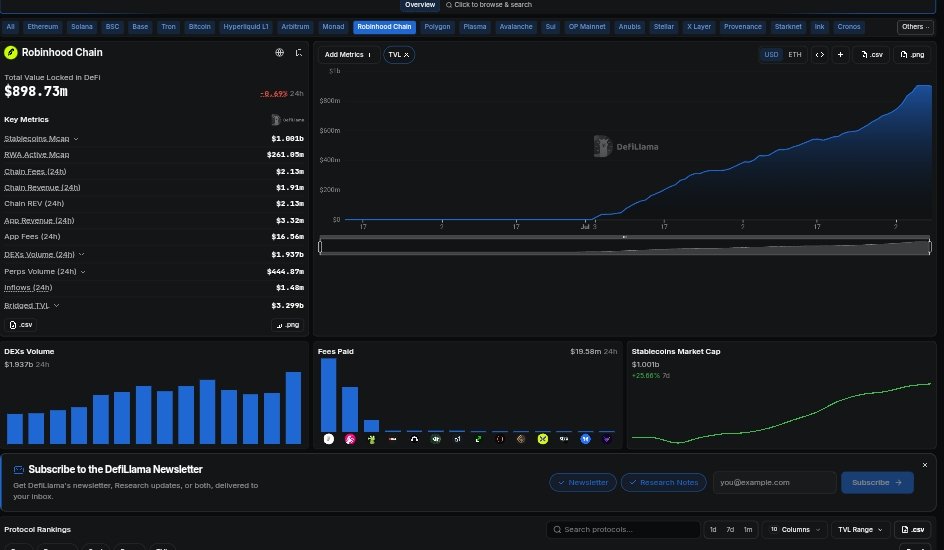Expand the Others chains dropdown
The height and width of the screenshot is (550, 944).
(915, 27)
